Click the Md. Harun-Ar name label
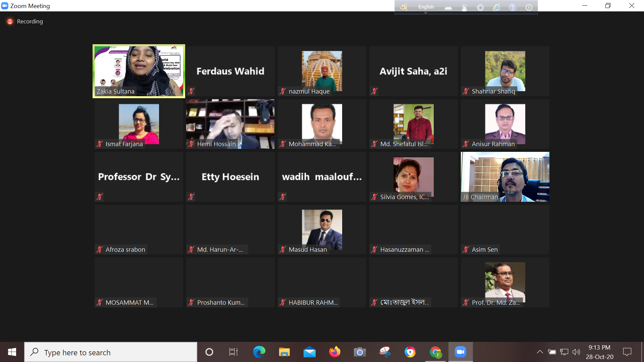The height and width of the screenshot is (362, 644). [220, 249]
